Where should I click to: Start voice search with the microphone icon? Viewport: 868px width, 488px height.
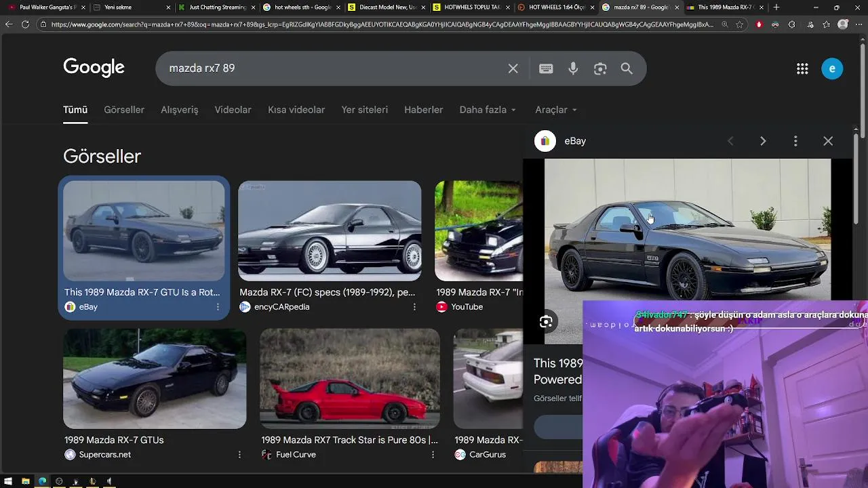coord(573,68)
